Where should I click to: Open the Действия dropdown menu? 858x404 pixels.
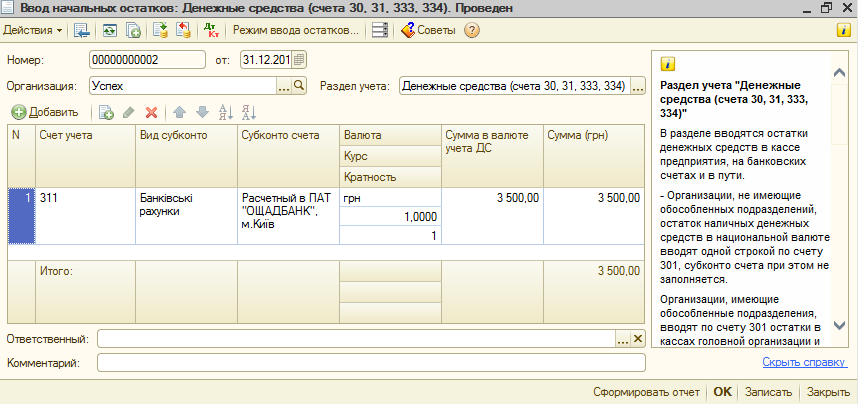click(33, 30)
